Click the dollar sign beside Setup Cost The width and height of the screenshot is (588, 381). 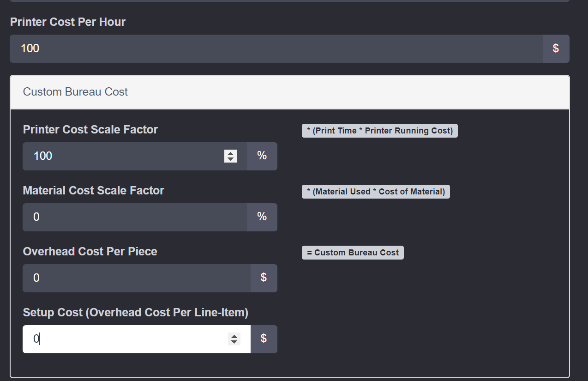[264, 339]
